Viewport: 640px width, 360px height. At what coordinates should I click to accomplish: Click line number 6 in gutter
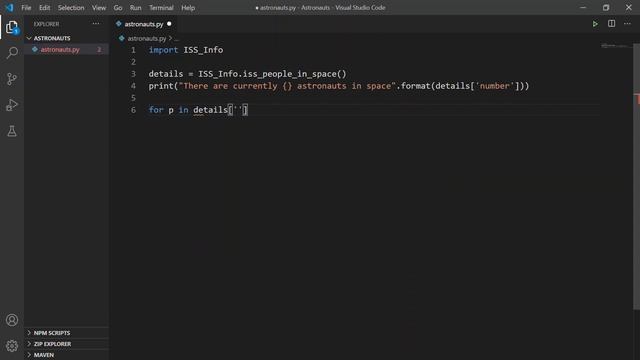[x=133, y=110]
